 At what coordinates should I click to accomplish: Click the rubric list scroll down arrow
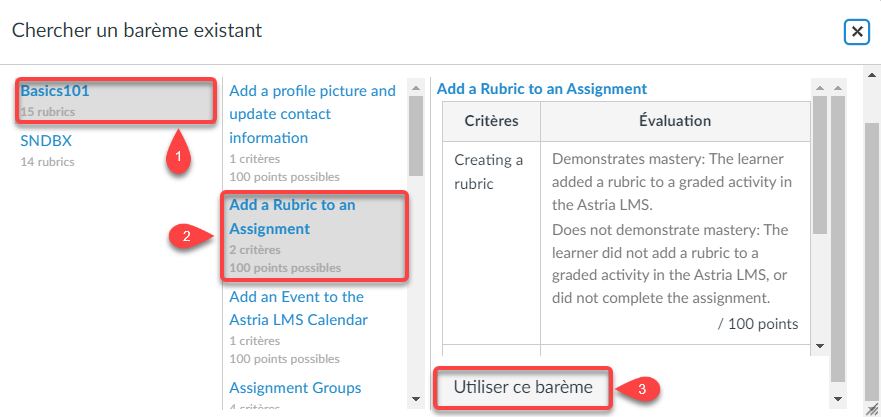coord(416,399)
